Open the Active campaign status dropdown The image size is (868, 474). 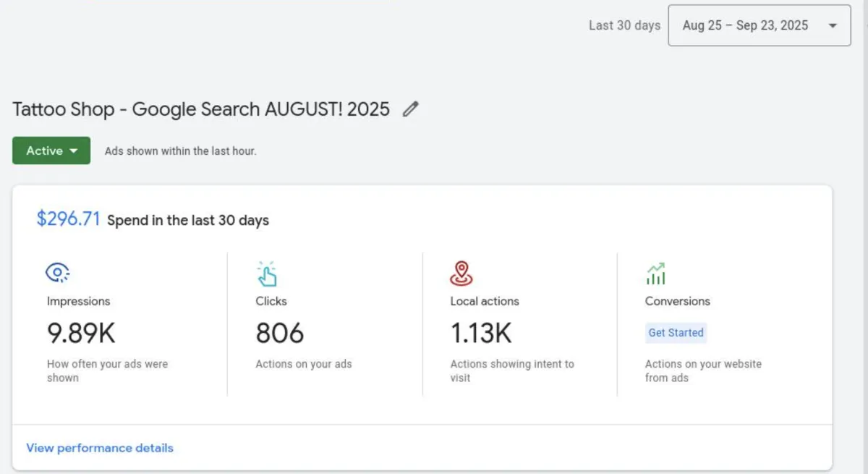(51, 151)
